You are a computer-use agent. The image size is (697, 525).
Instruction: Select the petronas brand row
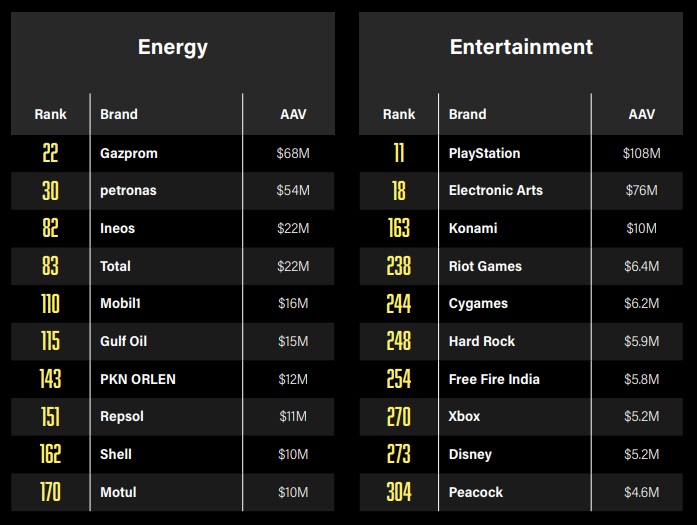(128, 190)
